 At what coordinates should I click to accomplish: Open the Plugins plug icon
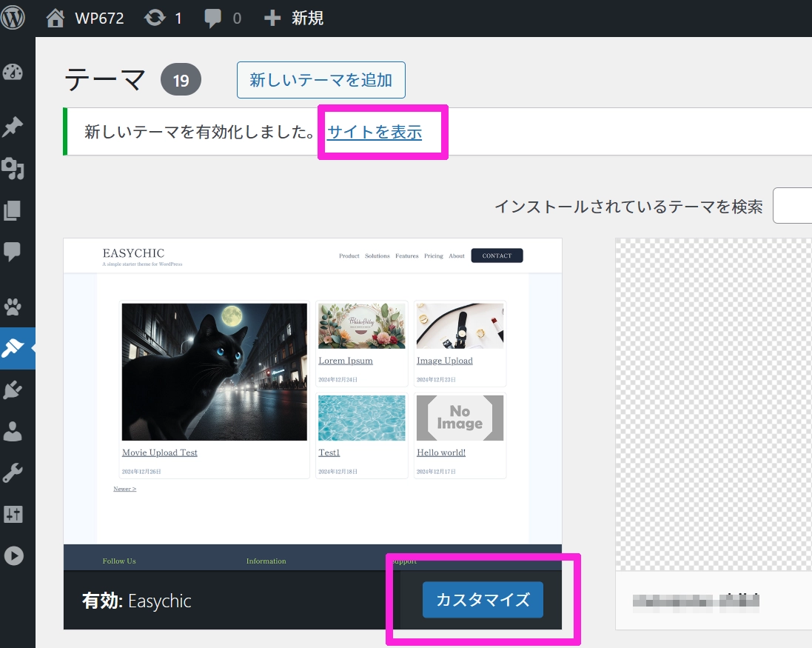[x=13, y=390]
